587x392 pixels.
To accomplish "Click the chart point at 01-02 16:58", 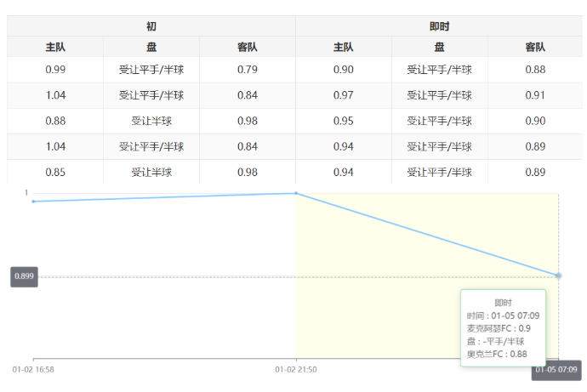I will 33,202.
